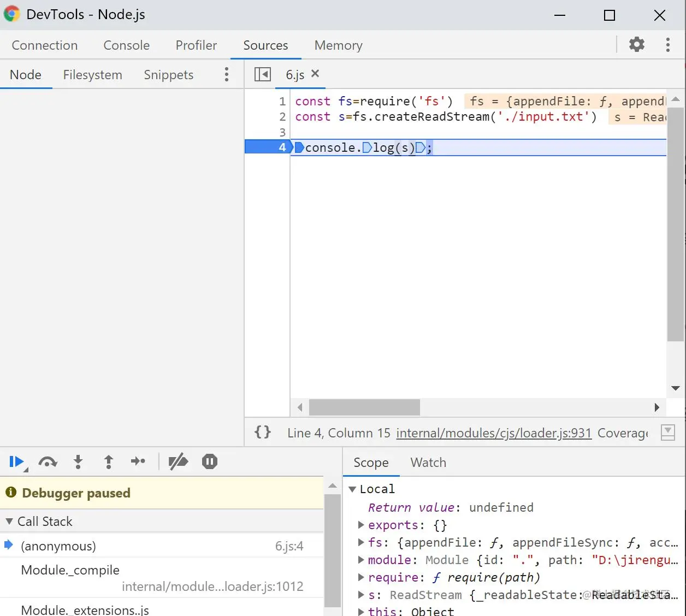
Task: Step to next statement
Action: pyautogui.click(x=138, y=462)
